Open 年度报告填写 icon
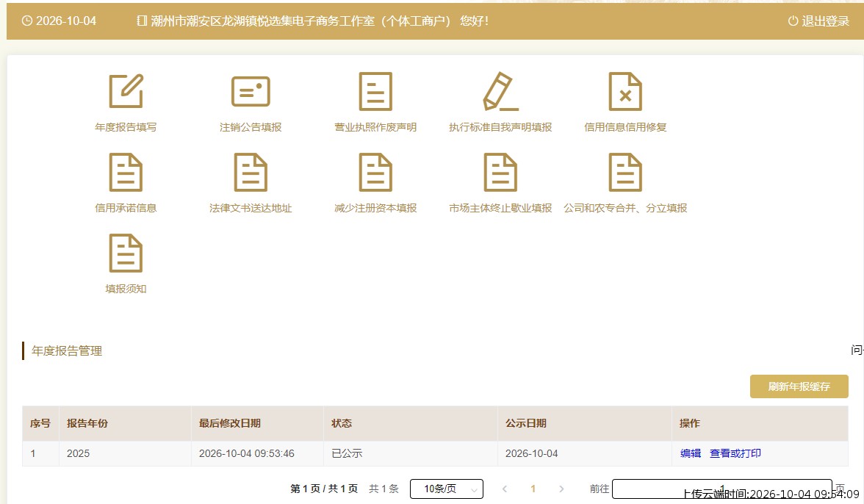The height and width of the screenshot is (504, 864). 126,91
